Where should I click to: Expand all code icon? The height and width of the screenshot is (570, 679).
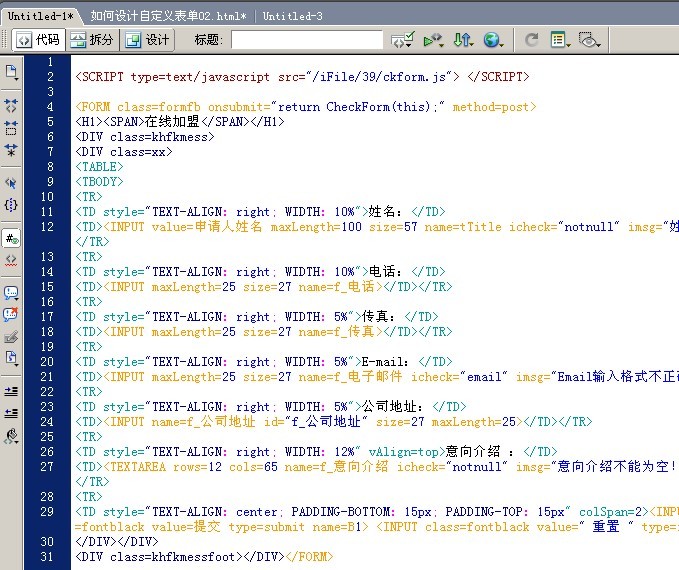(11, 150)
